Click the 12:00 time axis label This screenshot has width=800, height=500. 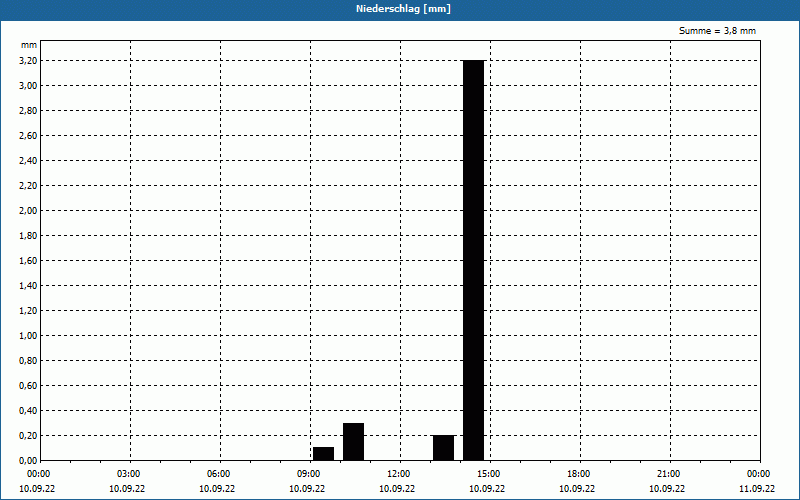(396, 474)
